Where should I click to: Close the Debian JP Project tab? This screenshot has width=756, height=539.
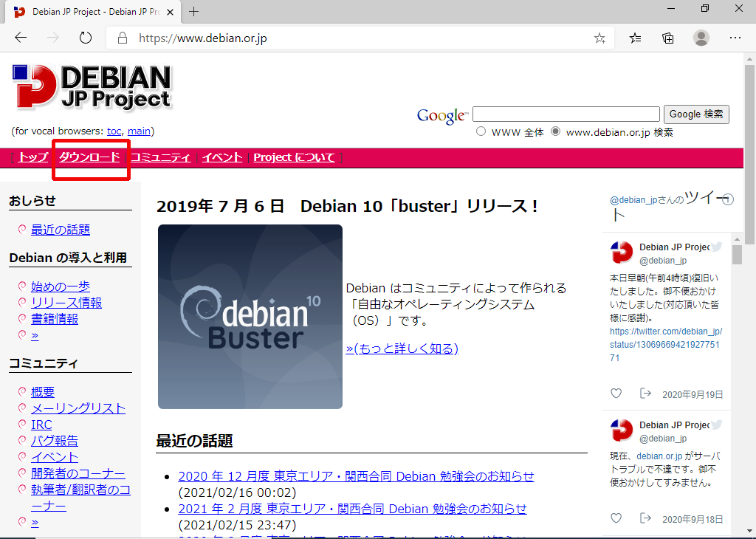pos(170,12)
